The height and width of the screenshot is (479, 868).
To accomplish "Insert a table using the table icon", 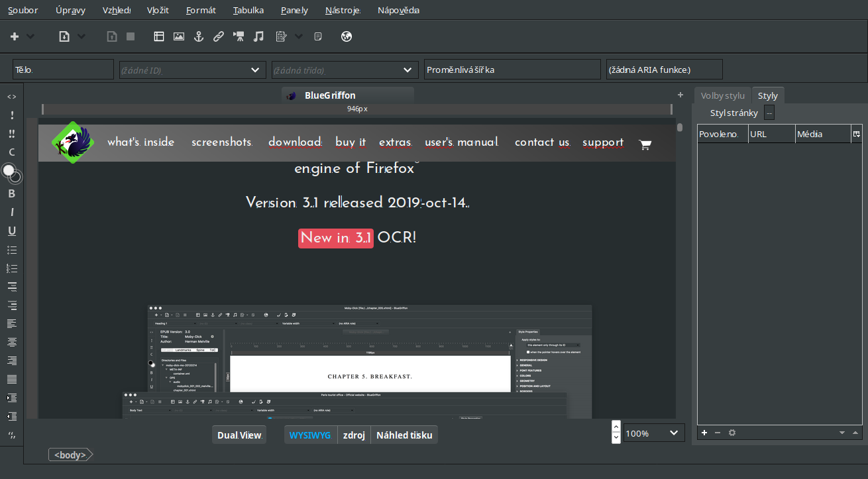I will pyautogui.click(x=159, y=36).
